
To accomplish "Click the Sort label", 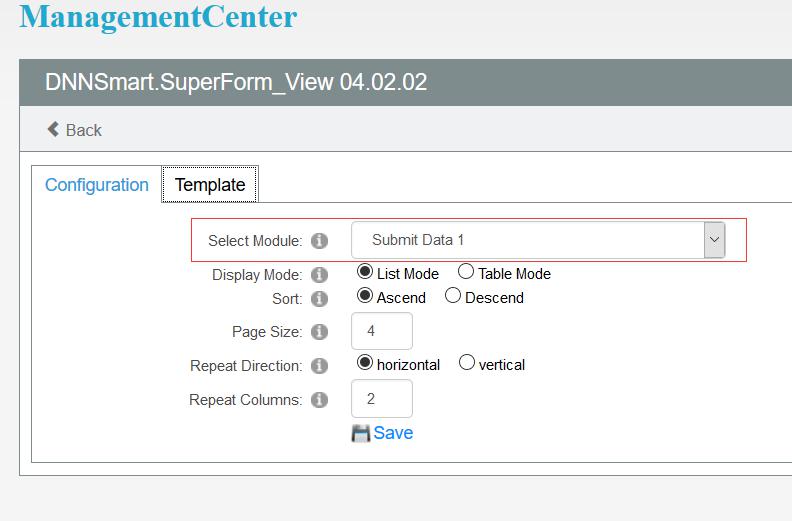I will (x=287, y=299).
